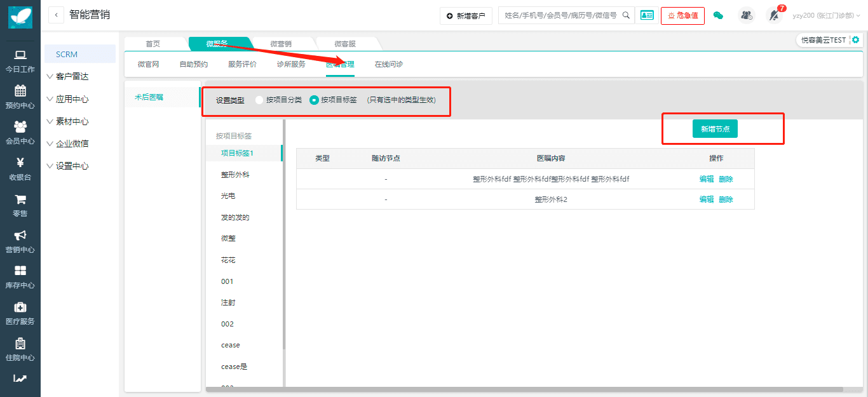Click the notification bell with badge 7
The width and height of the screenshot is (868, 397).
point(774,15)
